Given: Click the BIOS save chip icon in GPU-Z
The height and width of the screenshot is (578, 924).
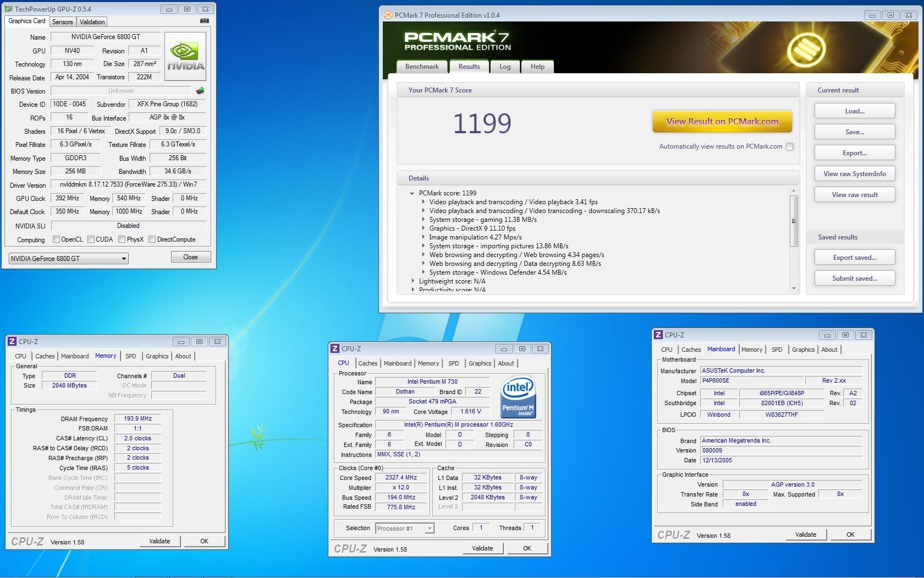Looking at the screenshot, I should click(200, 91).
